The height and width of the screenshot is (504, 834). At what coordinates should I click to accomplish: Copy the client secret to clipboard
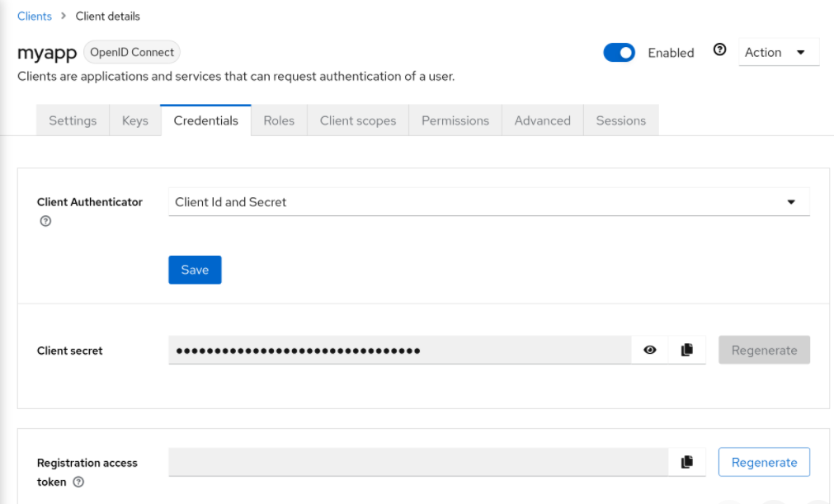pos(687,349)
